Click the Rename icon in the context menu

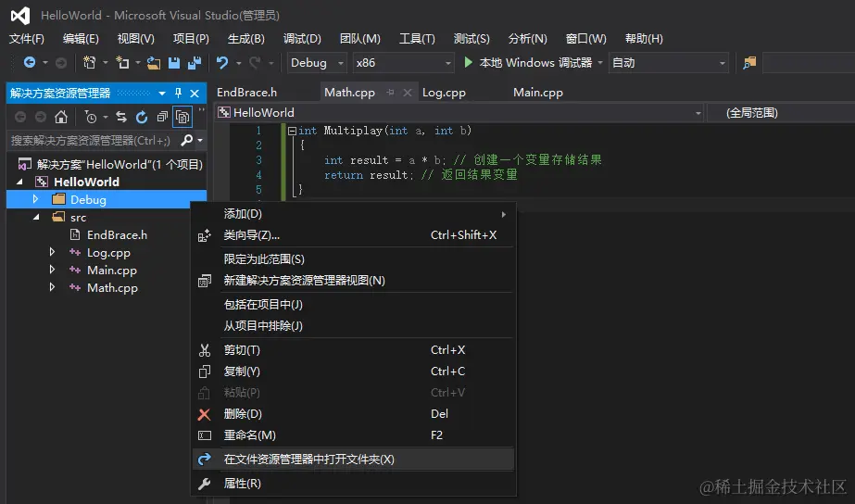coord(205,435)
